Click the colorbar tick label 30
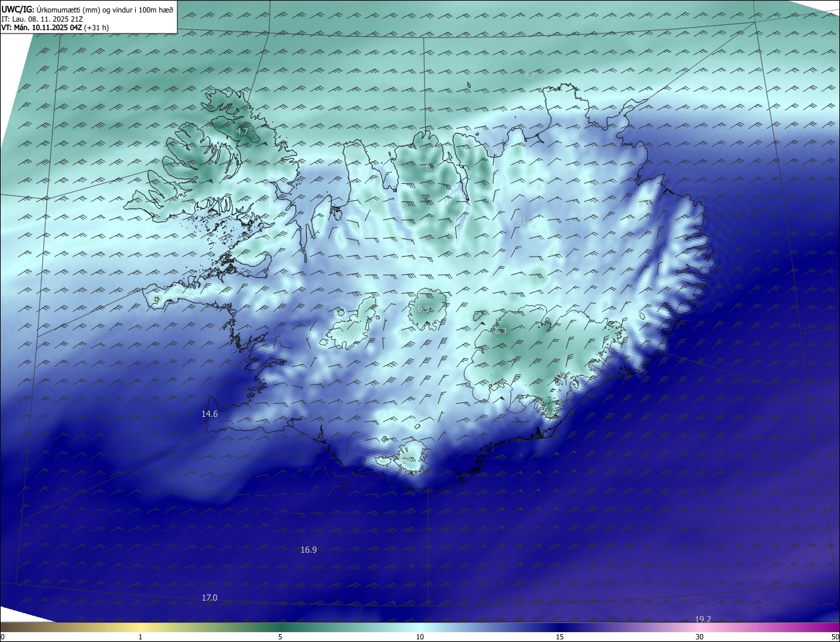This screenshot has height=642, width=840. tap(700, 637)
